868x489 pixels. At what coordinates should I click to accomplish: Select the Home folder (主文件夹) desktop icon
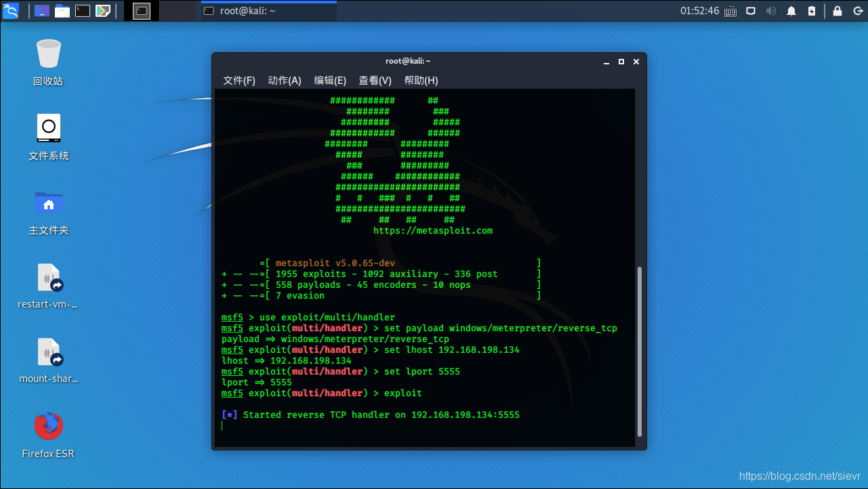coord(48,211)
